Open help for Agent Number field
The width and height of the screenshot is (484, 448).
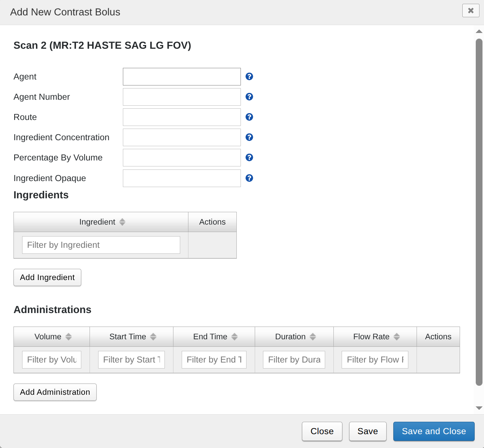click(249, 97)
